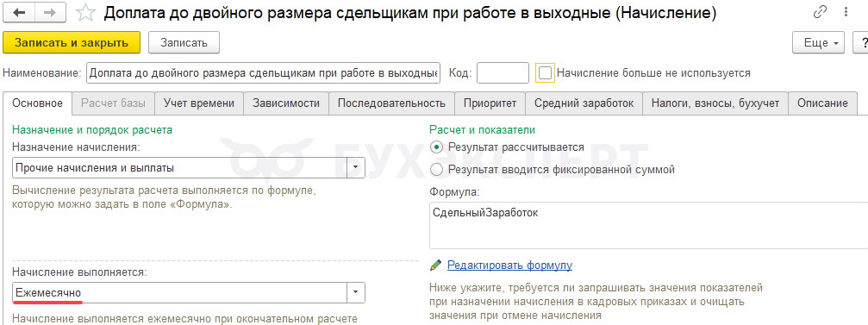Open the Расчет базы tab

click(114, 103)
